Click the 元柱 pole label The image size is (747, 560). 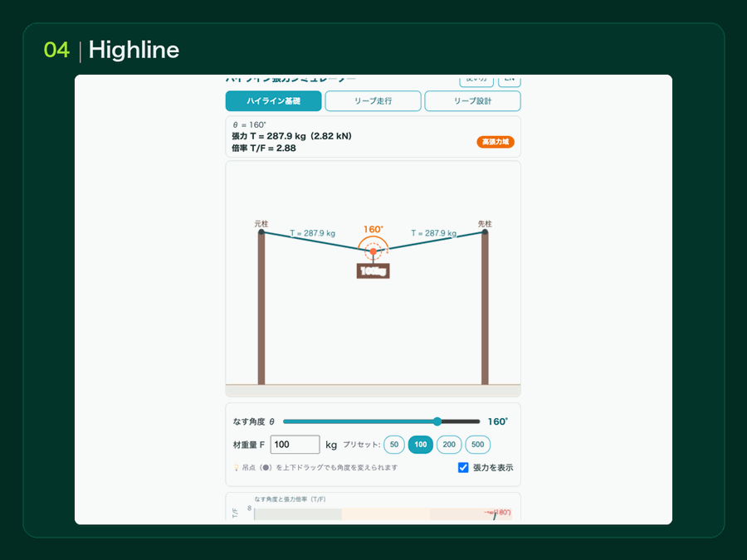[261, 223]
